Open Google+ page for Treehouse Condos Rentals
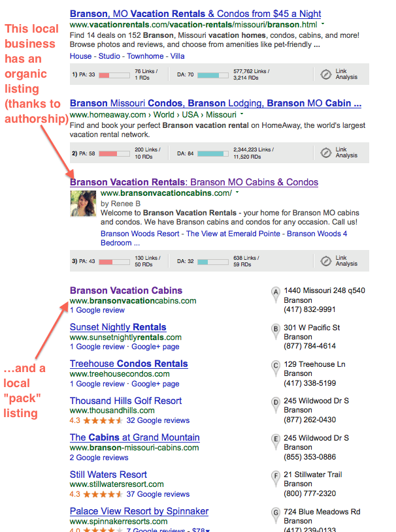 (x=156, y=384)
